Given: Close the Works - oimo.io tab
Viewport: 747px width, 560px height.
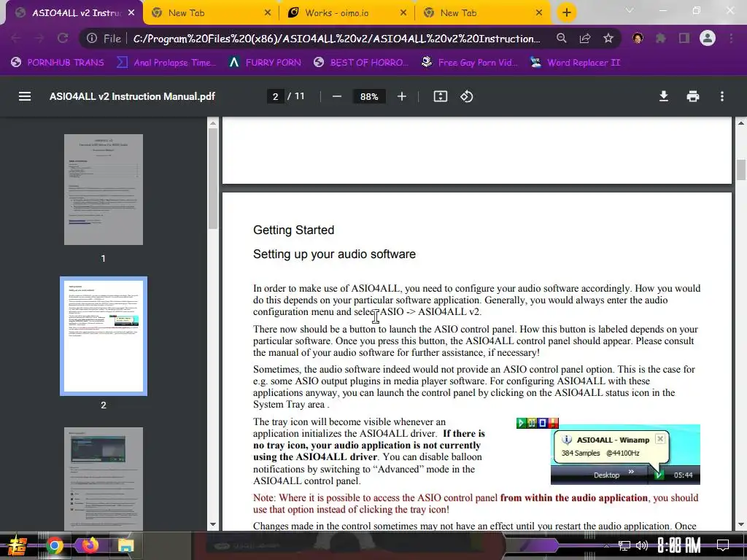Looking at the screenshot, I should click(403, 13).
